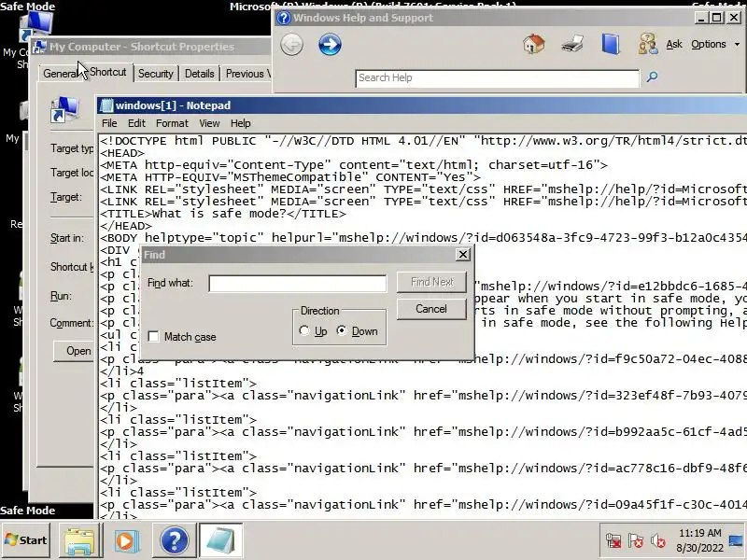The height and width of the screenshot is (560, 747).
Task: Click the DOCTYPE line in Notepad
Action: [x=423, y=141]
